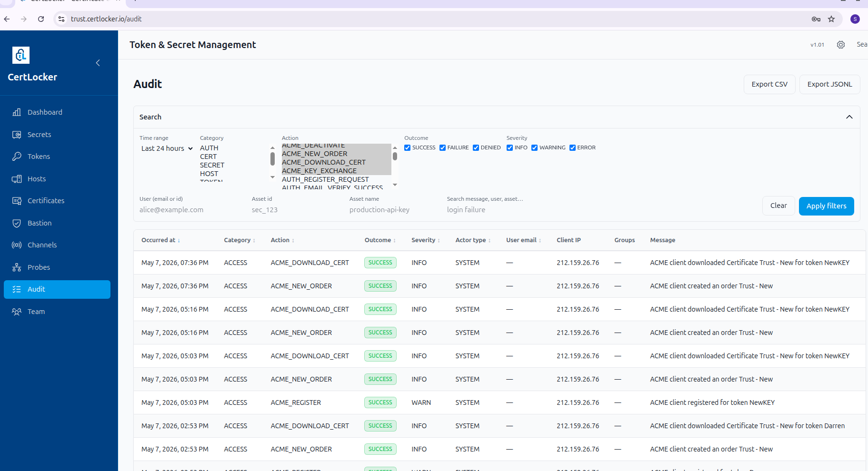Click the Channels broadcast icon
868x471 pixels.
(17, 245)
